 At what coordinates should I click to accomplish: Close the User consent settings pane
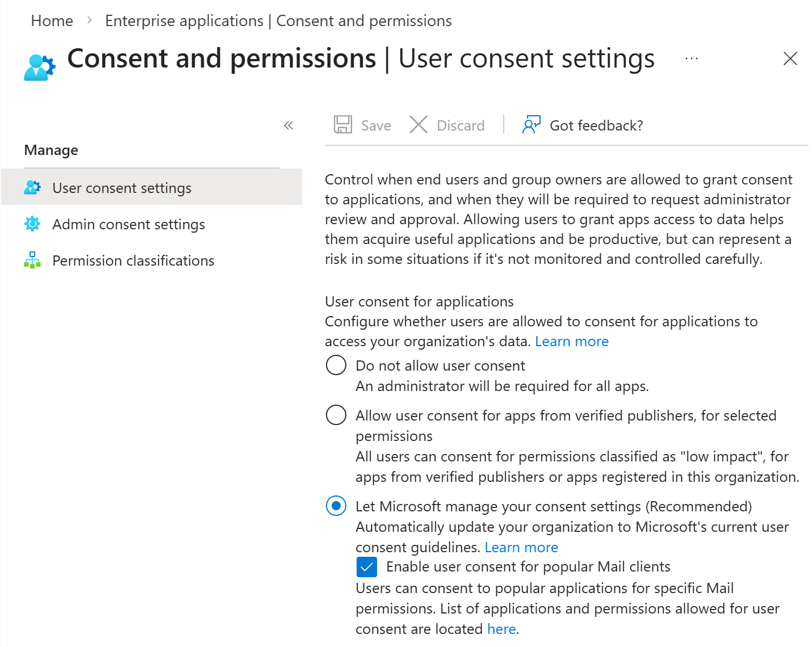coord(790,58)
